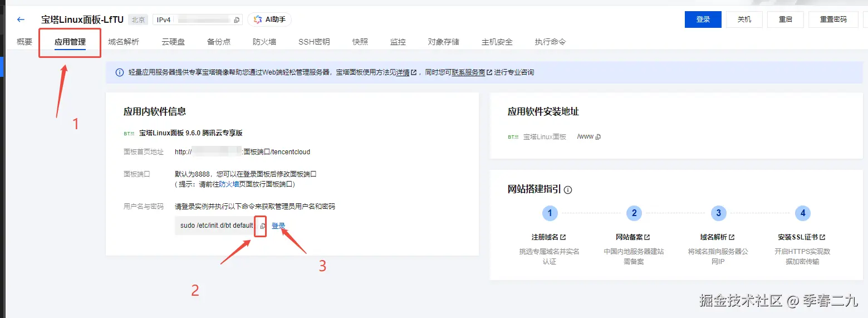Click BT logo in 应用软件安装地址 card
This screenshot has width=868, height=318.
pos(513,137)
